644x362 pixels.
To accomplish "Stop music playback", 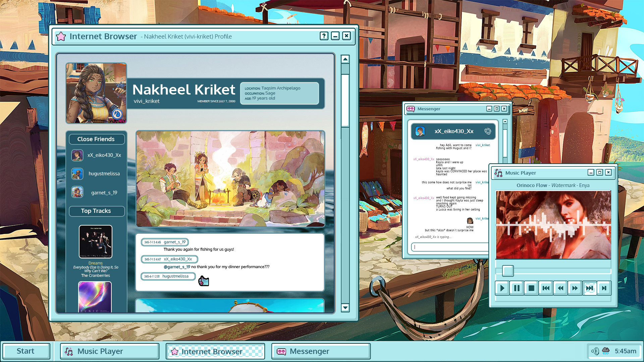I will tap(531, 288).
